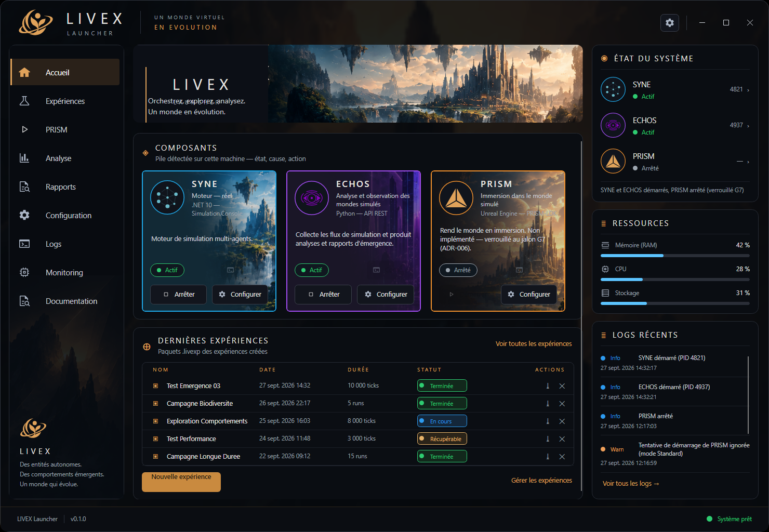Follow the Voir toutes les expériences link
Viewport: 769px width, 532px height.
click(x=534, y=344)
